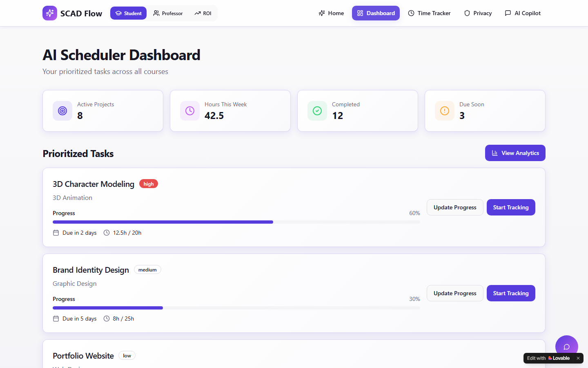
Task: Click the View Analytics button
Action: point(515,153)
